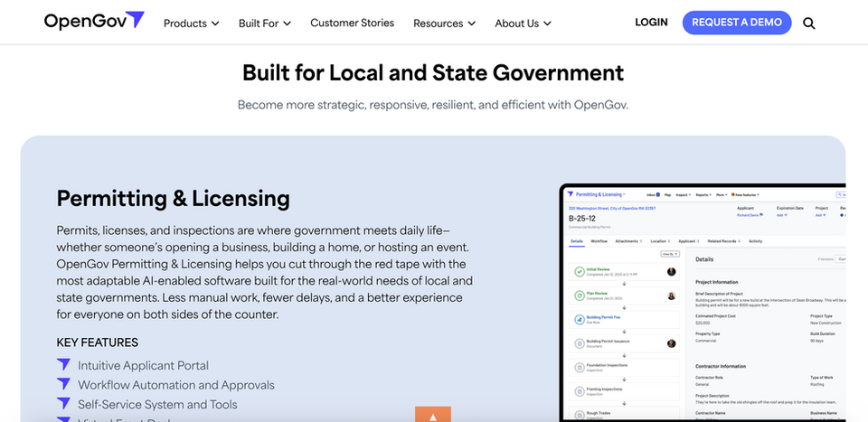Switch to the Details tab in mockup

click(577, 241)
